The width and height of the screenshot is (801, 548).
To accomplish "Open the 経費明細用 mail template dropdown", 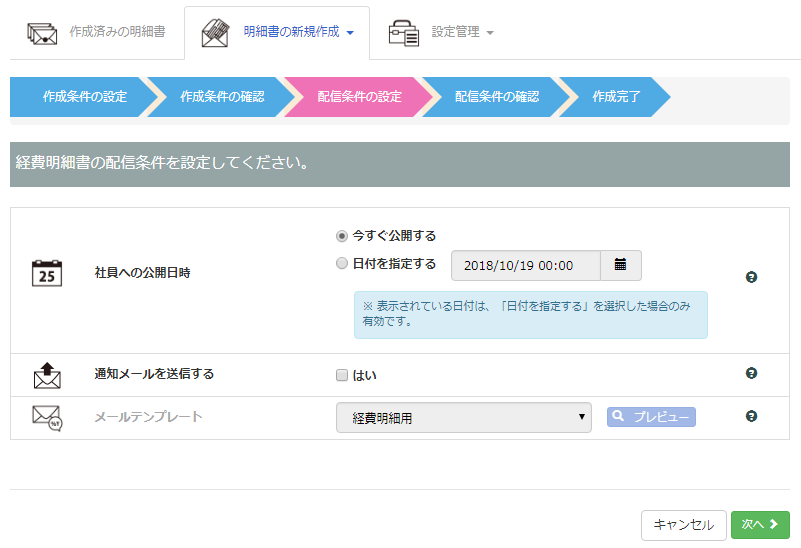I will pos(463,418).
